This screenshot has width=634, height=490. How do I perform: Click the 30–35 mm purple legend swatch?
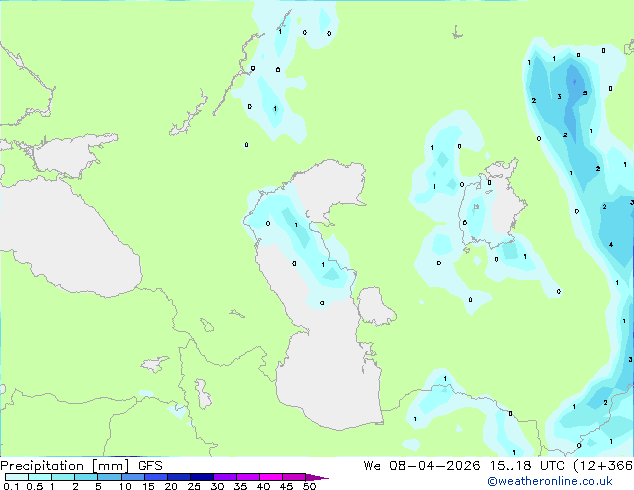pyautogui.click(x=224, y=477)
